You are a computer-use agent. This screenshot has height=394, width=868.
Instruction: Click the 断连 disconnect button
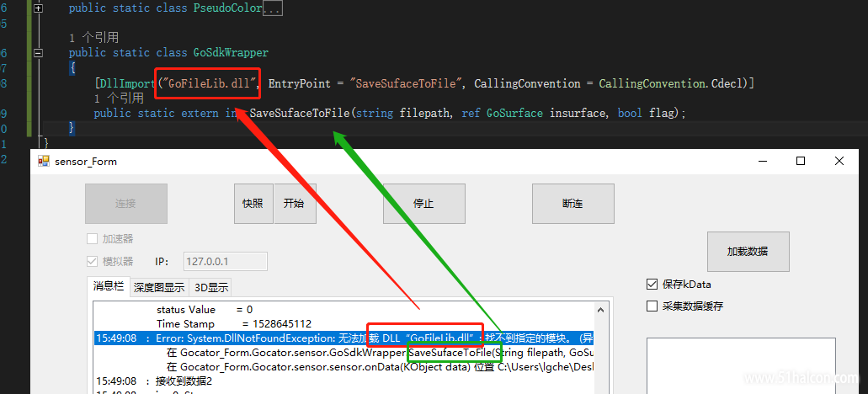[573, 204]
